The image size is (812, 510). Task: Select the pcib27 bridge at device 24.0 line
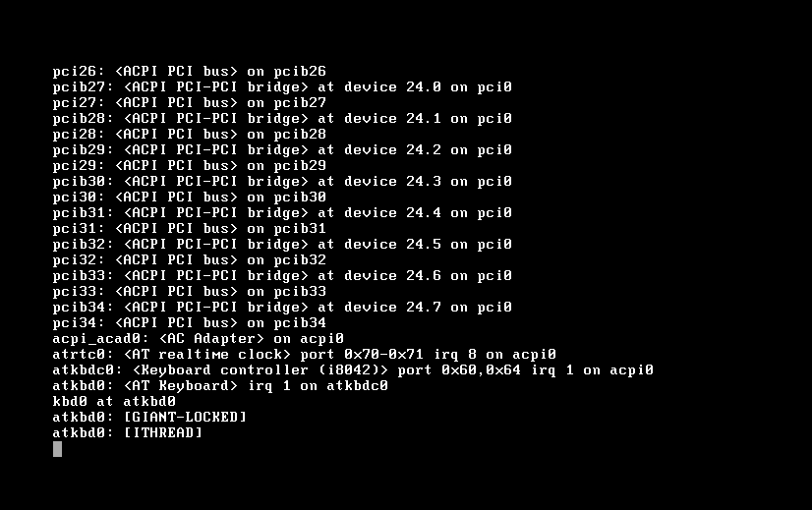coord(282,87)
